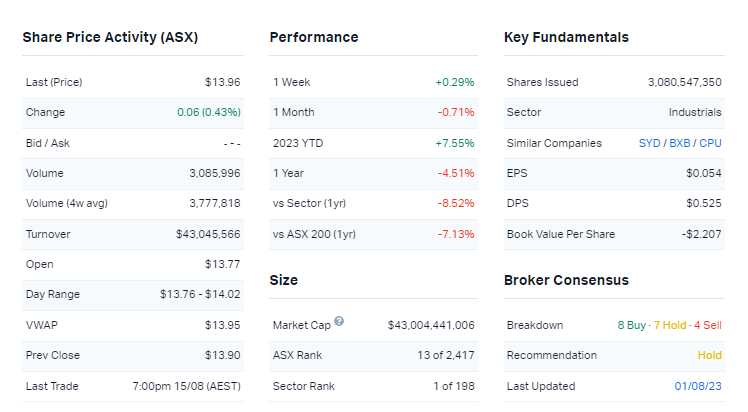This screenshot has width=748, height=412.
Task: Click the 1 Week performance +0.29%
Action: (x=454, y=82)
